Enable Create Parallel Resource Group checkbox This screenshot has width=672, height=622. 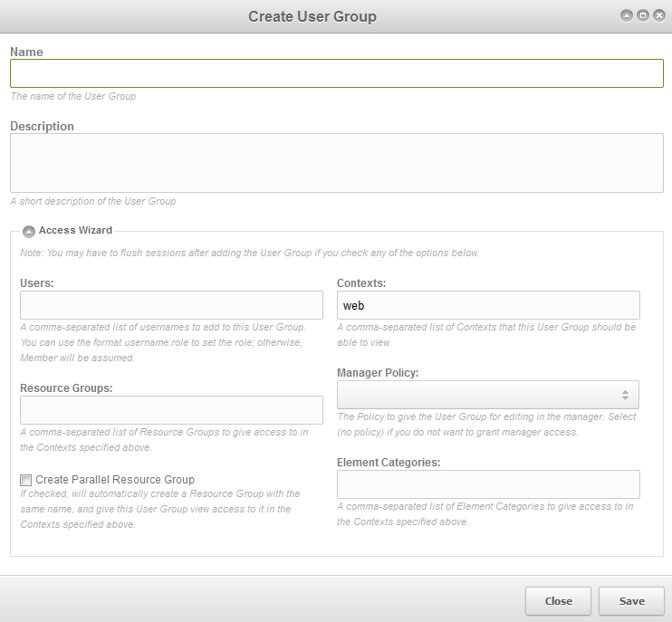[26, 480]
